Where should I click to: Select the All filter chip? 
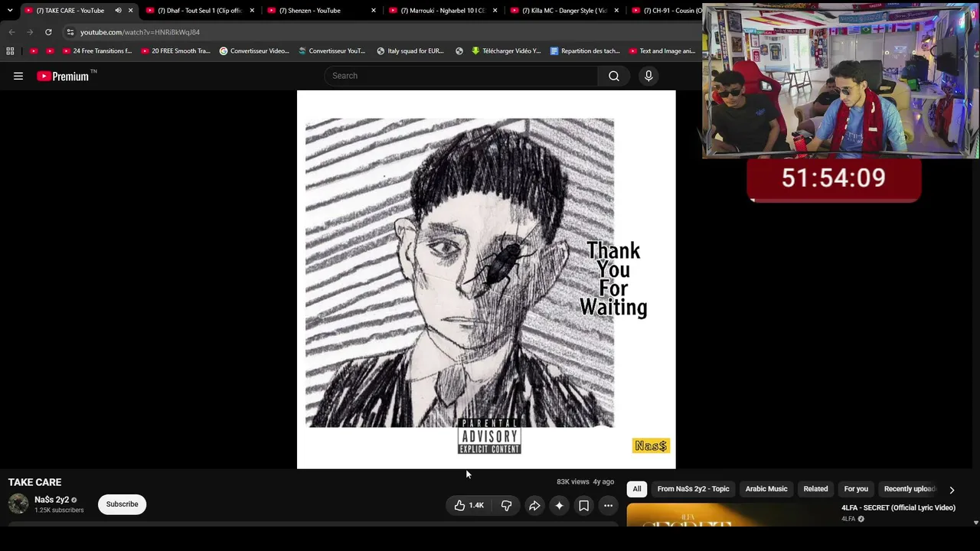pos(637,489)
